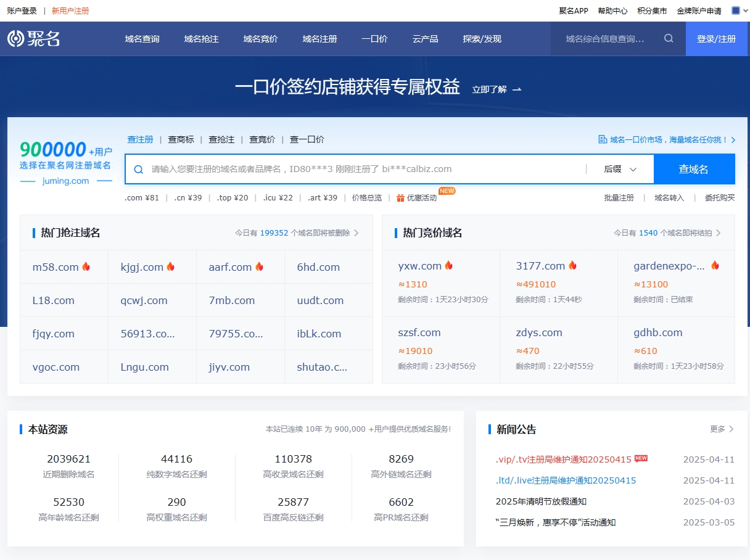Click the 账户登录 link
The width and height of the screenshot is (750, 560).
(22, 10)
